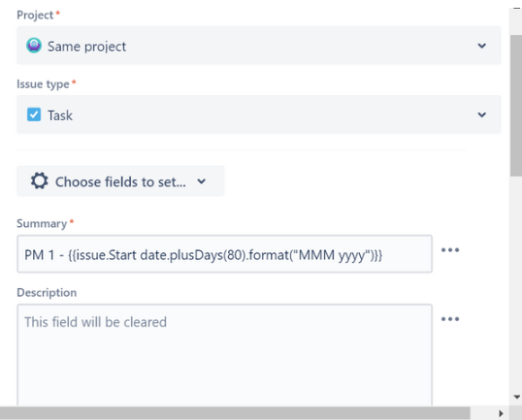Click the horizontal scrollbar thumb
The image size is (522, 420).
click(x=235, y=413)
